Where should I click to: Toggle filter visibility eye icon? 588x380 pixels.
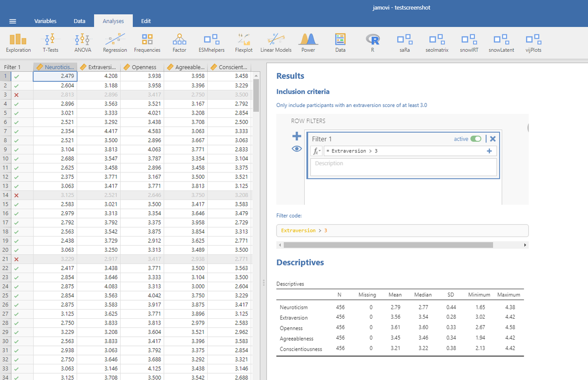pyautogui.click(x=297, y=149)
